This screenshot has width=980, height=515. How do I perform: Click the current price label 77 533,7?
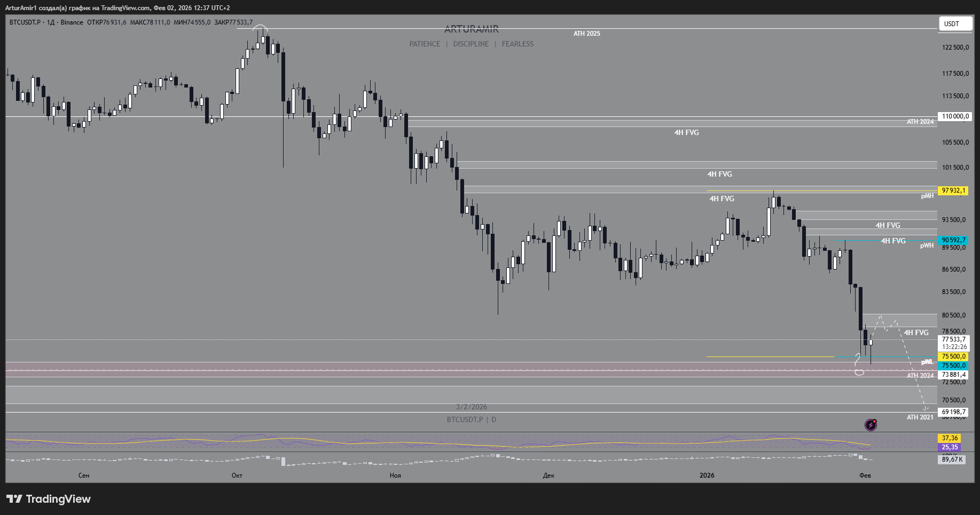click(954, 339)
